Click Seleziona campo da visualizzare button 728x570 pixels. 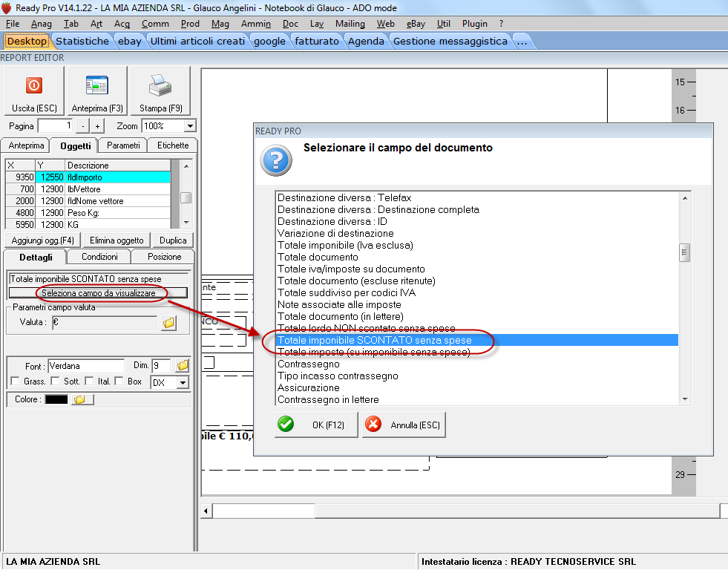pyautogui.click(x=99, y=293)
